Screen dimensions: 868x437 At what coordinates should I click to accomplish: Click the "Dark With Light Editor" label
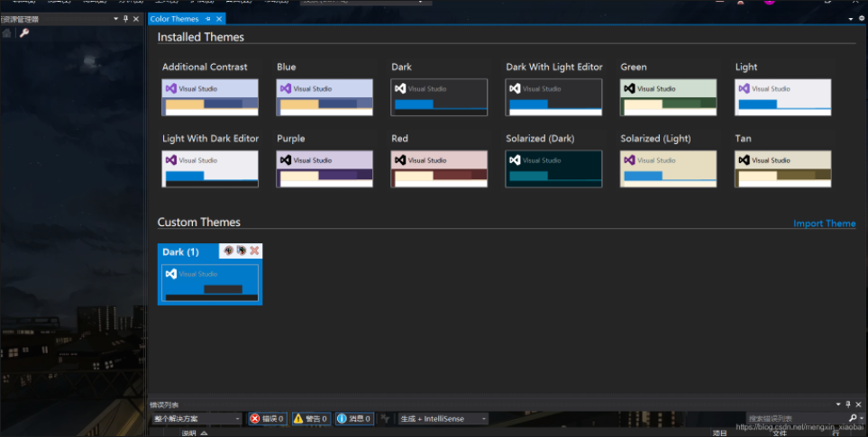click(554, 67)
